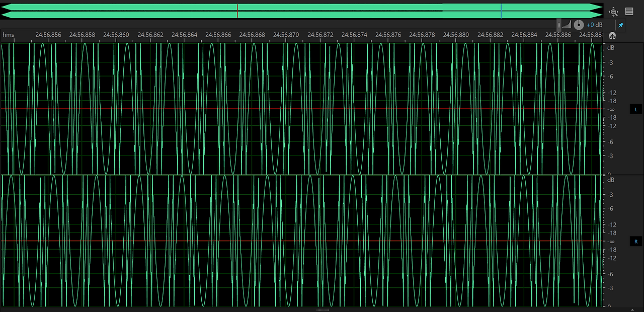Toggle the pin on the gain HUD
This screenshot has height=312, width=644.
[620, 25]
